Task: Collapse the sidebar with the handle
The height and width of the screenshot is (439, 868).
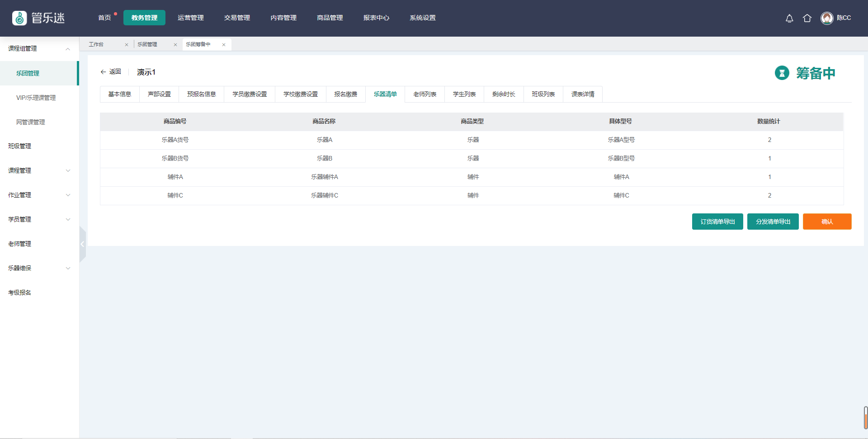Action: point(82,244)
